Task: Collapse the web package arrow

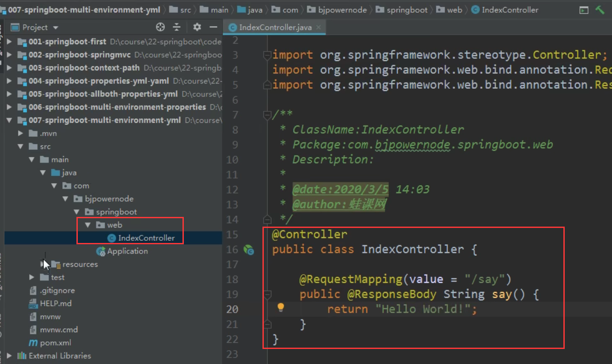Action: pyautogui.click(x=88, y=225)
